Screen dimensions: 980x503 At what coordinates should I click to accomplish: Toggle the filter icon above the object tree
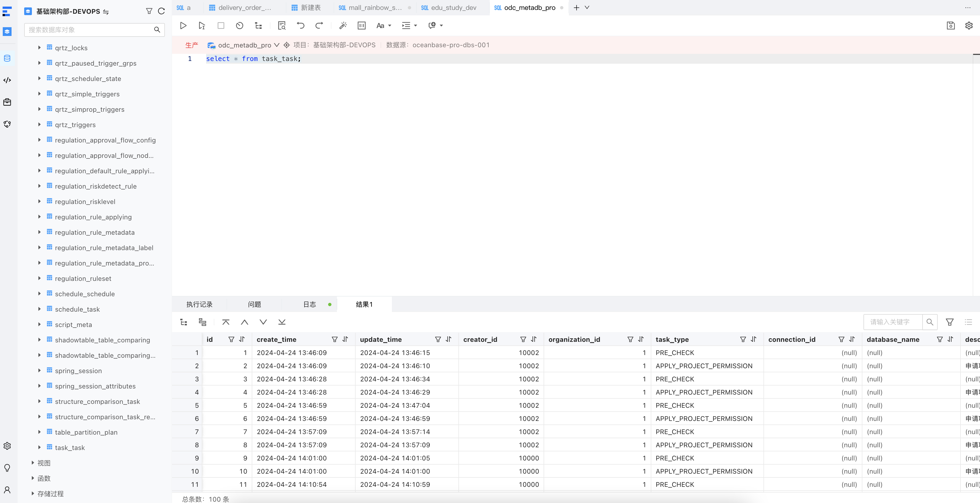[x=149, y=11]
